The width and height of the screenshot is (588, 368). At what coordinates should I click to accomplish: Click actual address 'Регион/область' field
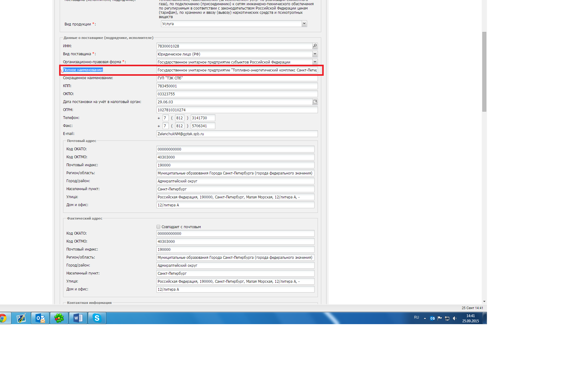click(x=236, y=257)
